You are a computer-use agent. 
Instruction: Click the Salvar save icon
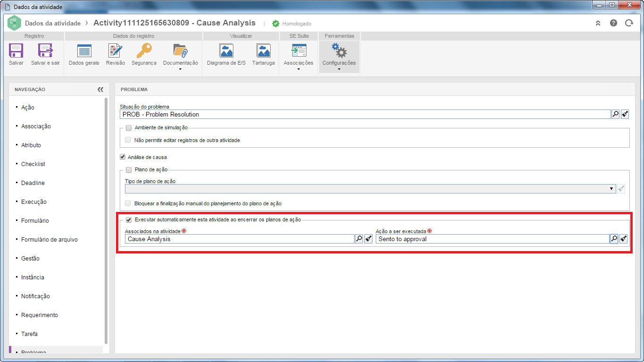[16, 51]
